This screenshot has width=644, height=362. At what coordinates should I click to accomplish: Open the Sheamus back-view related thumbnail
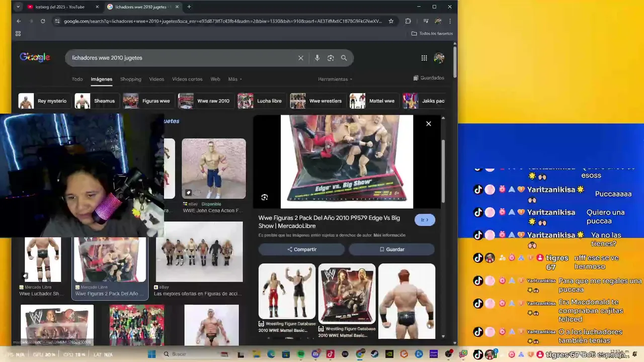407,301
